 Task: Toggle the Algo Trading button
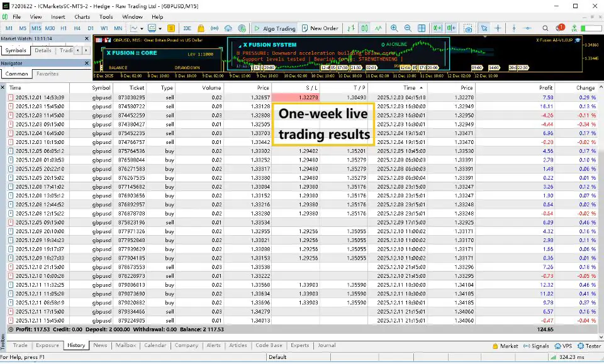[x=274, y=28]
